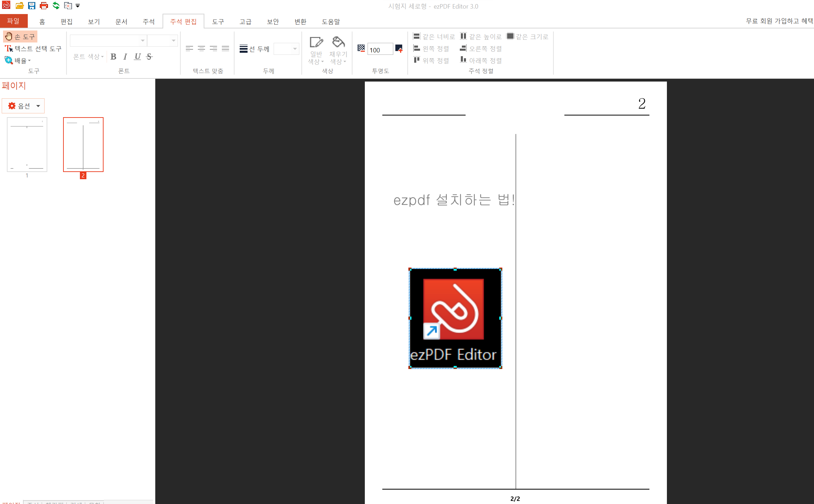Save document using the floppy disk icon
Image resolution: width=814 pixels, height=504 pixels.
32,5
